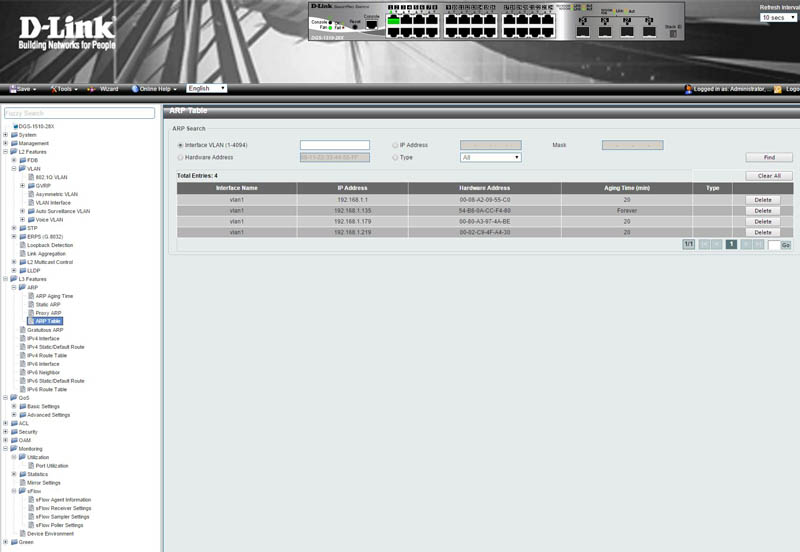Open the Save menu
Screen dimensions: 800x552
pos(23,89)
